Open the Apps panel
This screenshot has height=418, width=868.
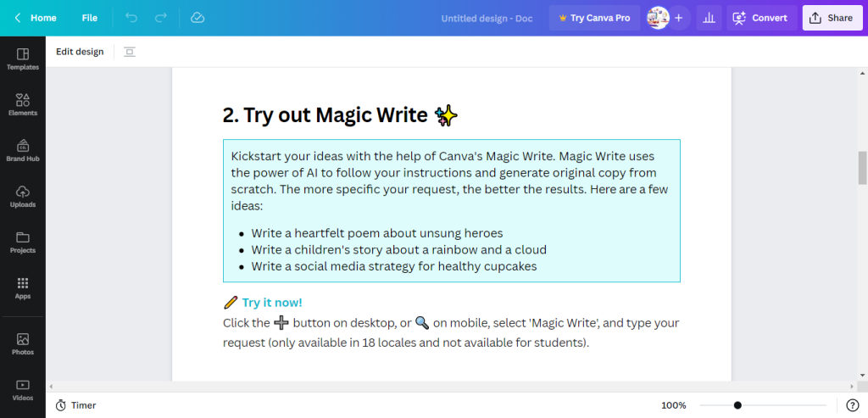23,288
